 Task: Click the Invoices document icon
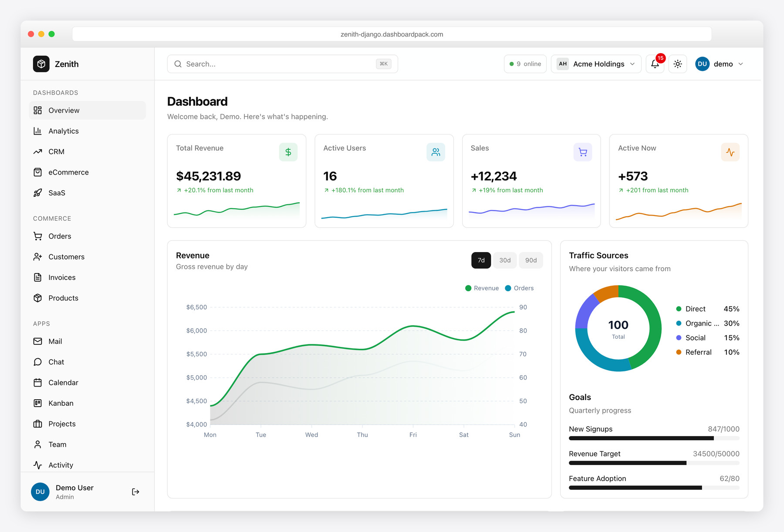(x=38, y=277)
